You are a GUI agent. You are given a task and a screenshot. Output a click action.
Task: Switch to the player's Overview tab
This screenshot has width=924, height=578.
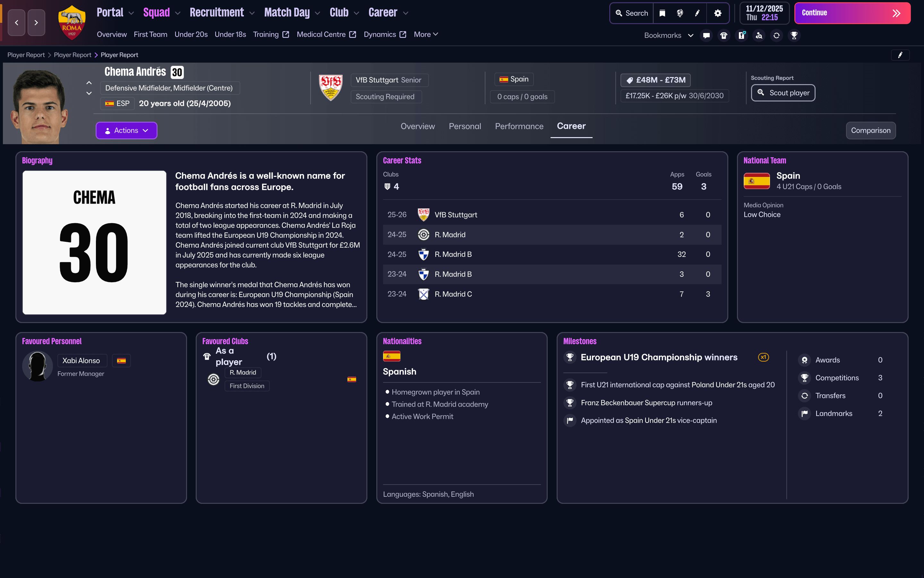click(x=418, y=126)
